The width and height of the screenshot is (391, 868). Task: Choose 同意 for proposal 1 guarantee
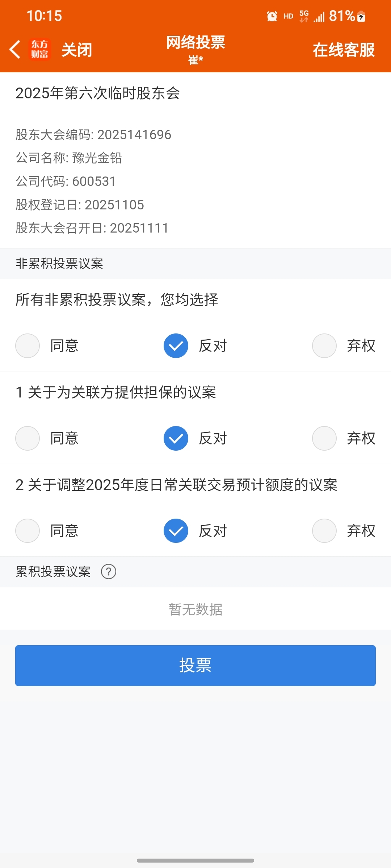tap(28, 438)
